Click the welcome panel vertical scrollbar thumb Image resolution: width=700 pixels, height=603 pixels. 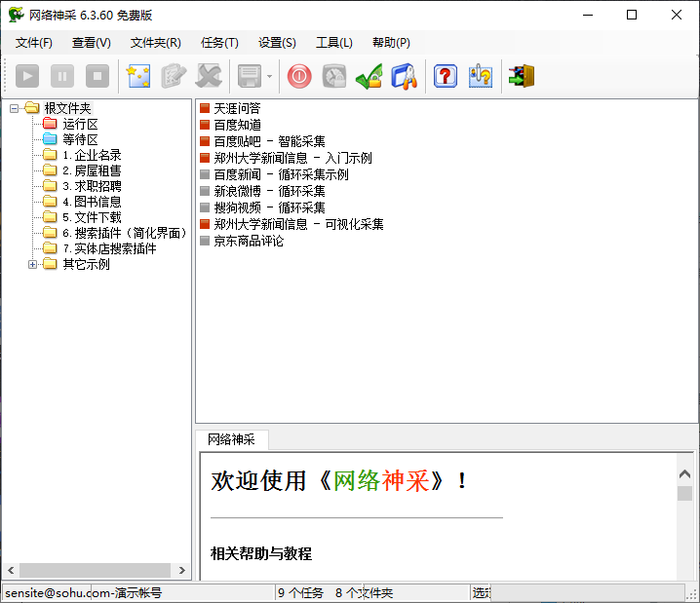[684, 493]
